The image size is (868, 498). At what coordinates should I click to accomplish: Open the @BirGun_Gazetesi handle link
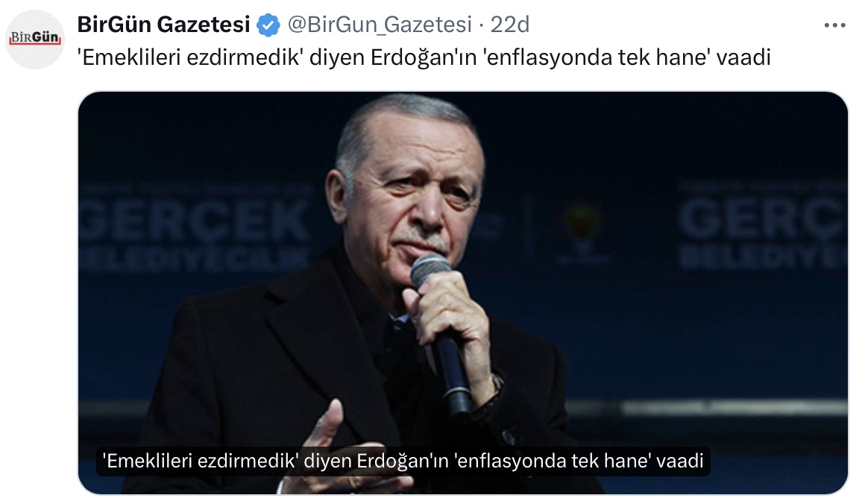[380, 25]
